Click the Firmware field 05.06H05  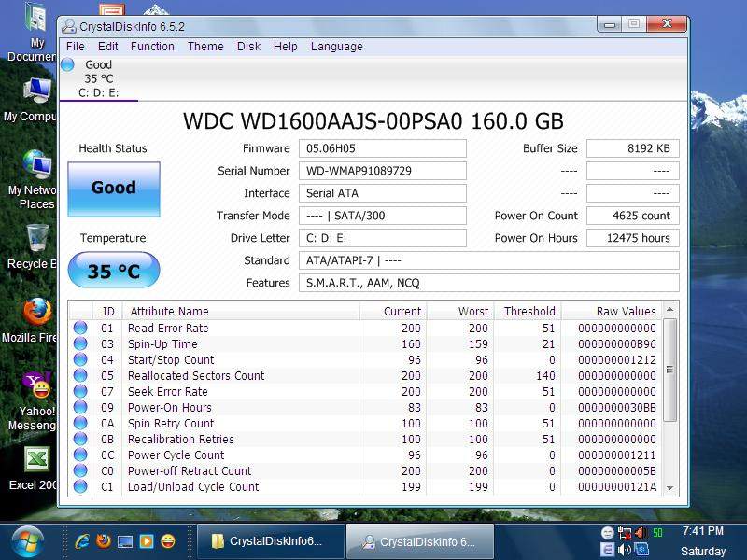coord(383,148)
